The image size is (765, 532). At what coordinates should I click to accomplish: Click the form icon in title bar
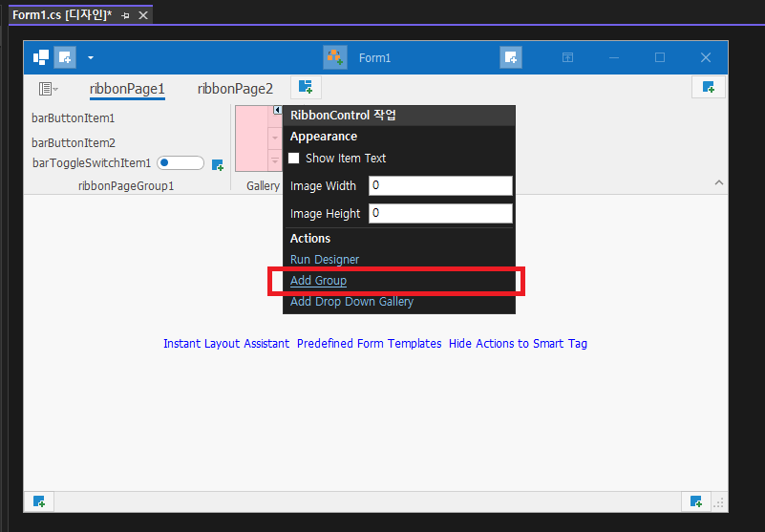[41, 57]
